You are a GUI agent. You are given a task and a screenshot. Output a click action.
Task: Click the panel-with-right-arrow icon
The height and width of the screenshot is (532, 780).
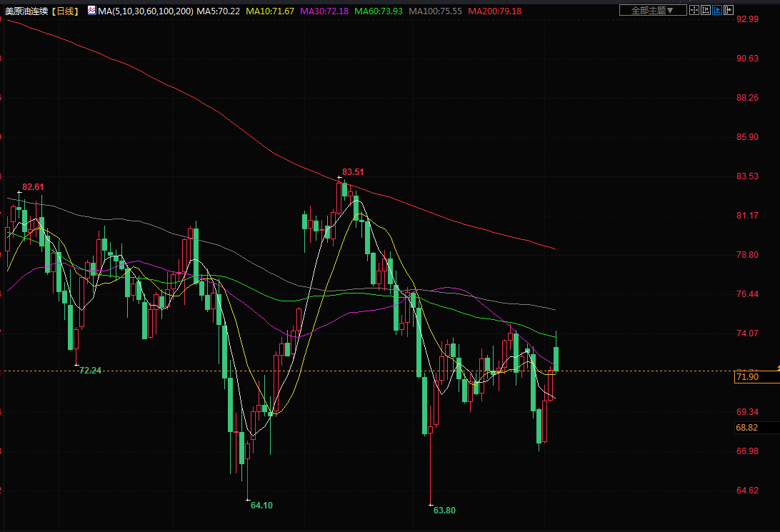(x=729, y=10)
